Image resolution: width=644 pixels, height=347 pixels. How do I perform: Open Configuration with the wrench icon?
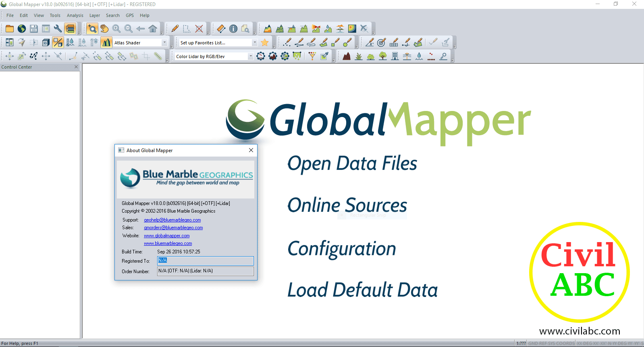click(58, 29)
